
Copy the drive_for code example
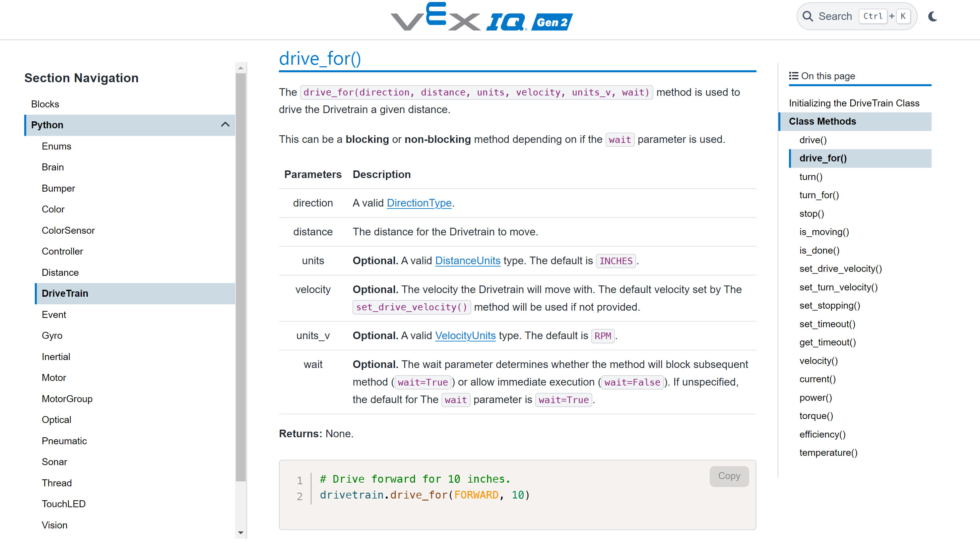click(x=729, y=476)
